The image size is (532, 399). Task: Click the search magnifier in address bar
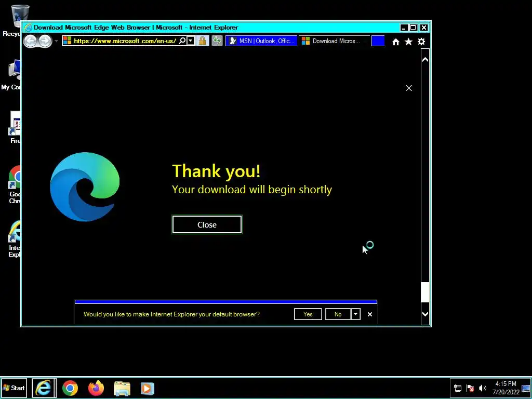coord(182,41)
